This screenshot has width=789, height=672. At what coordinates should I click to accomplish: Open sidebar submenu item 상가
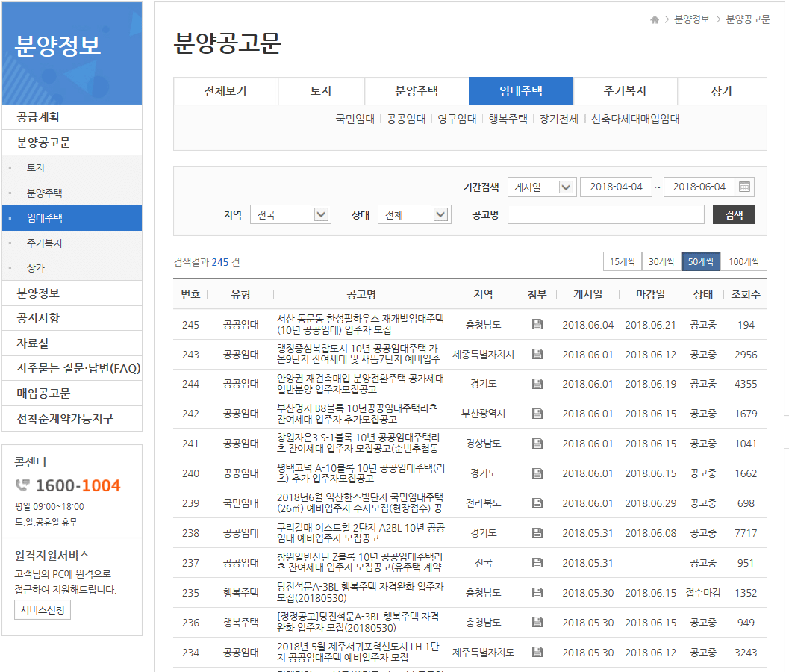(72, 268)
